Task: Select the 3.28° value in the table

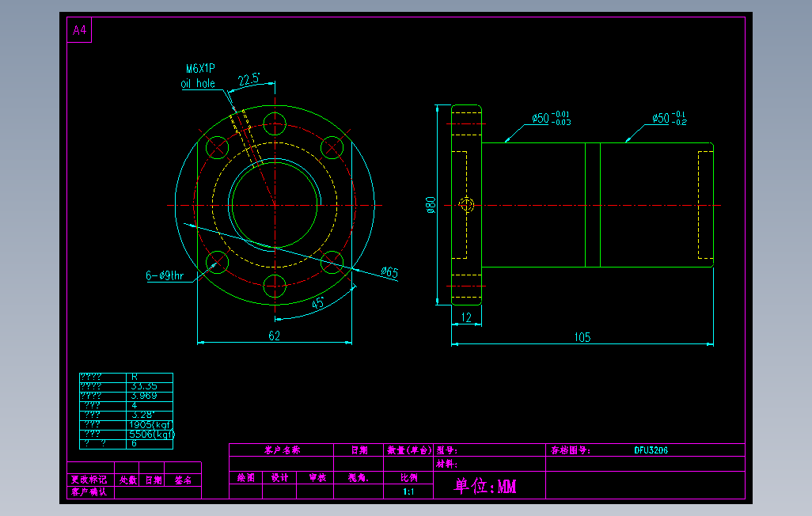Action: coord(142,415)
